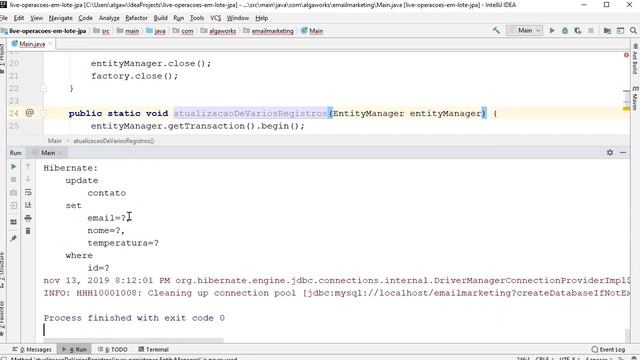
Task: Rerun Main in the Run panel
Action: point(13,167)
